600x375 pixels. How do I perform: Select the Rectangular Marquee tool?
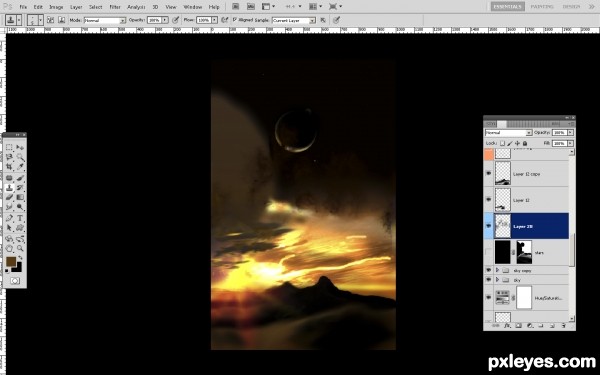(x=9, y=147)
